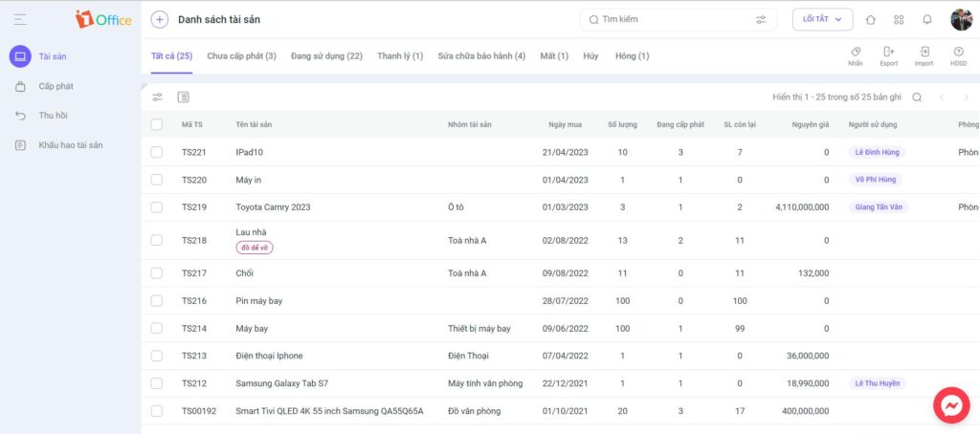Expand the LỐI TẮT shortcut dropdown

click(x=822, y=19)
